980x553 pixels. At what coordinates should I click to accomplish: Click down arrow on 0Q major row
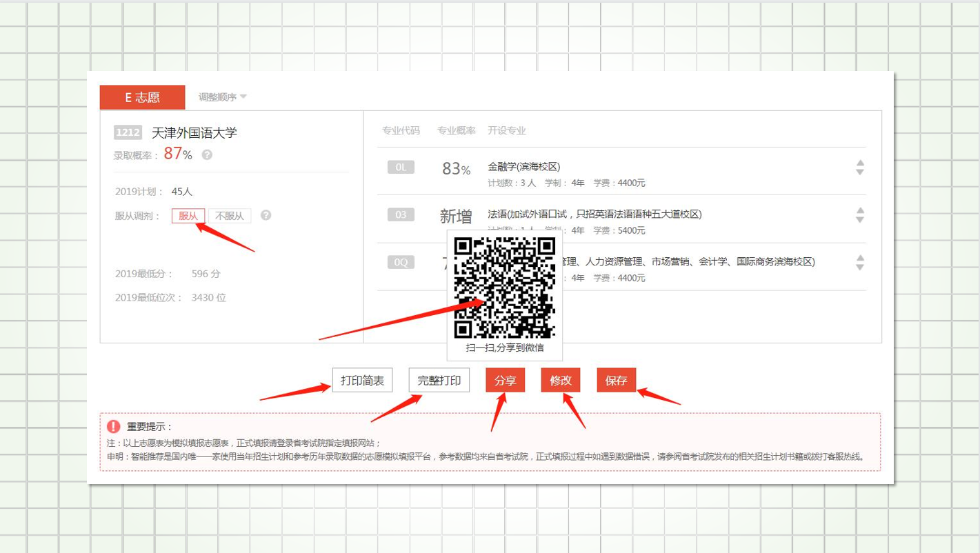859,268
